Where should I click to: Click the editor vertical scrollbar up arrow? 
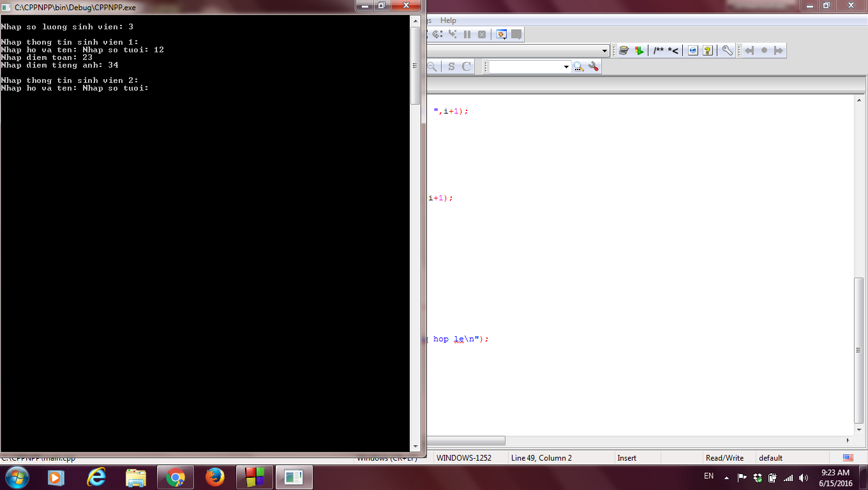tap(859, 100)
